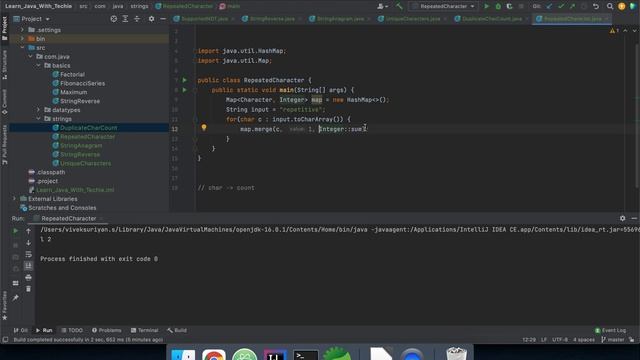
Task: Open the Terminal tool window tab
Action: click(x=144, y=330)
